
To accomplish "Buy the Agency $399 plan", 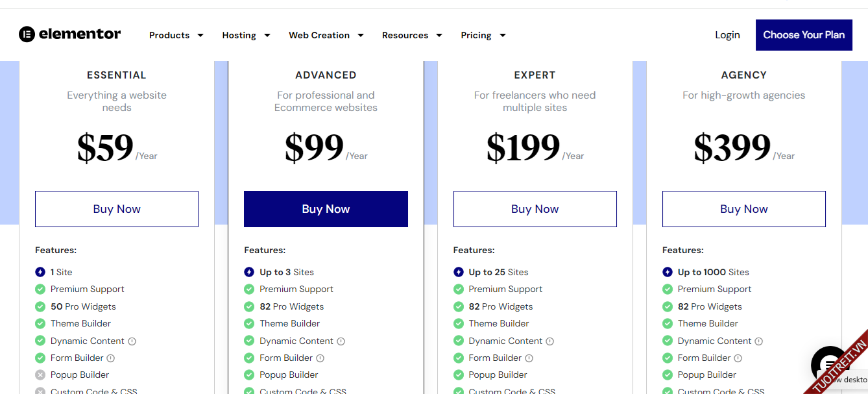I will (743, 209).
